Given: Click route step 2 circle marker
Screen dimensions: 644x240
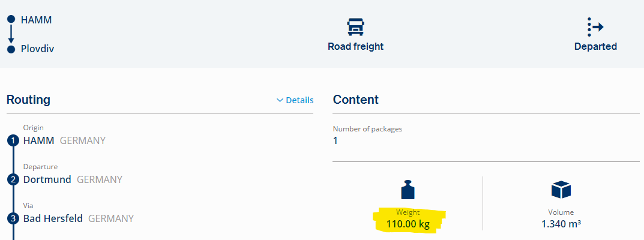Looking at the screenshot, I should pyautogui.click(x=13, y=179).
